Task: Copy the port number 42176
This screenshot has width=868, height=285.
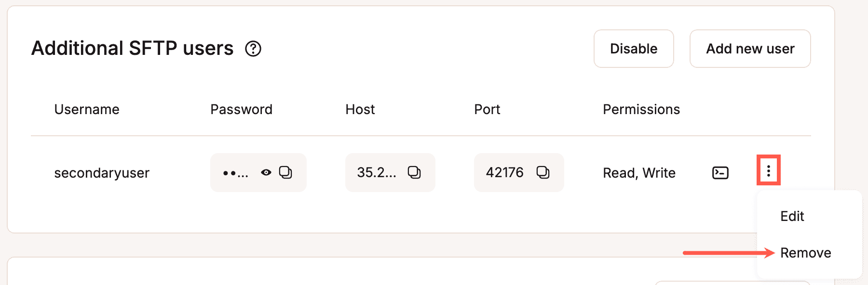Action: point(544,172)
